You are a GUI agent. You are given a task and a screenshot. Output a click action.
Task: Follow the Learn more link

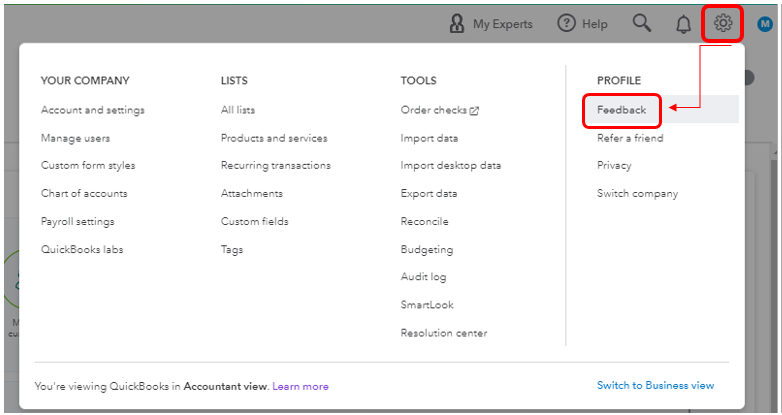[300, 386]
